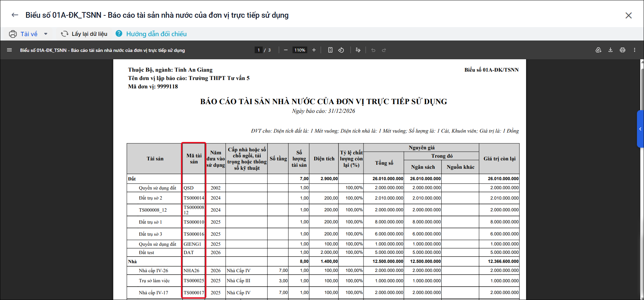Screen dimensions: 644x300
Task: Zoom in with the plus icon
Action: point(314,50)
